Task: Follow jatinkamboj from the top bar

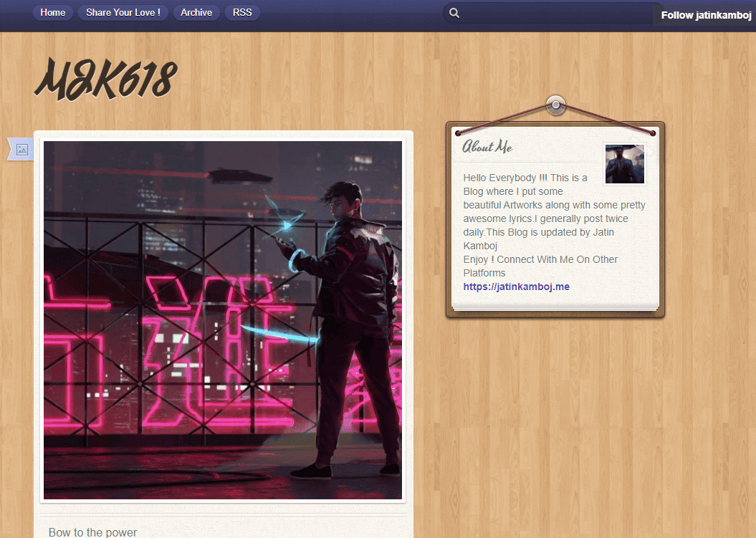Action: pos(705,14)
